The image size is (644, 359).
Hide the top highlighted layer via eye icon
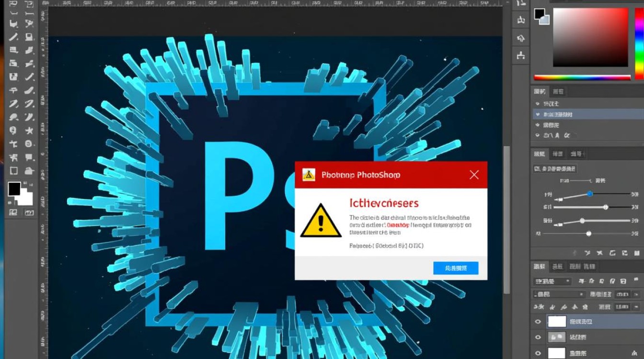click(538, 322)
